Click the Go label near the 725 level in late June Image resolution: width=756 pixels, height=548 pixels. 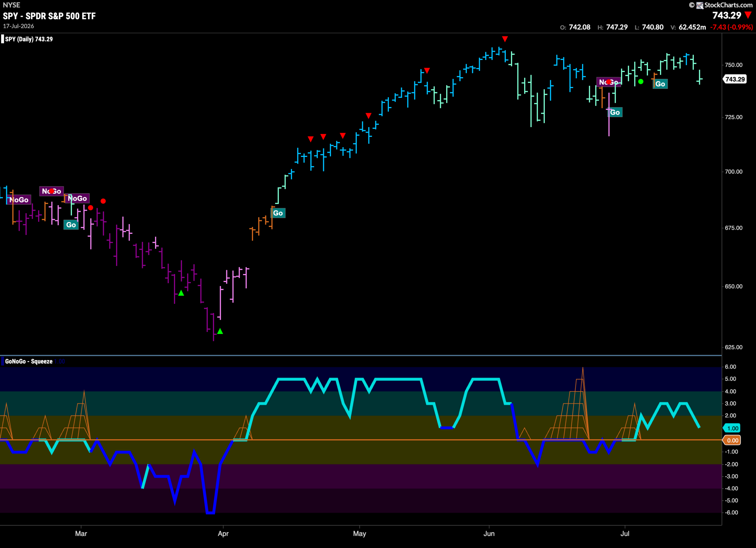[x=615, y=112]
